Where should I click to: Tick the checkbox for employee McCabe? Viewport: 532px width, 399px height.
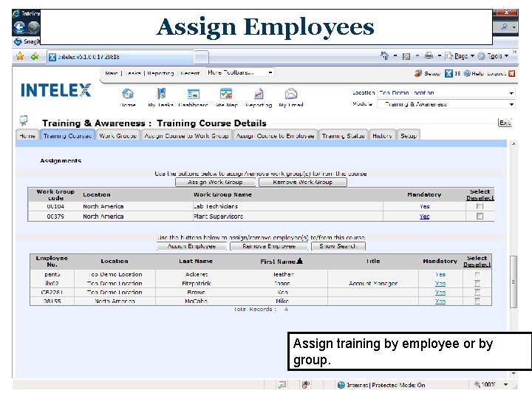477,301
